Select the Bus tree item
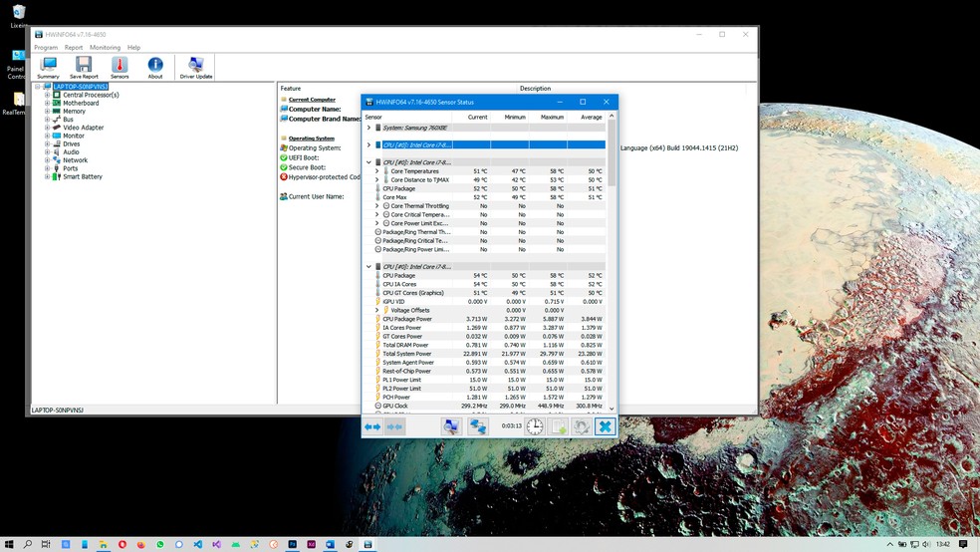Screen dimensions: 980x552 point(68,120)
